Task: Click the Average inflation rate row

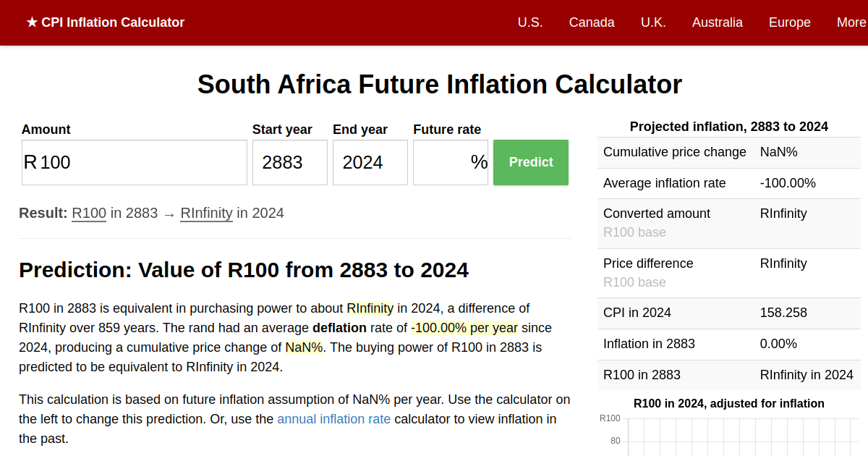Action: [x=728, y=184]
